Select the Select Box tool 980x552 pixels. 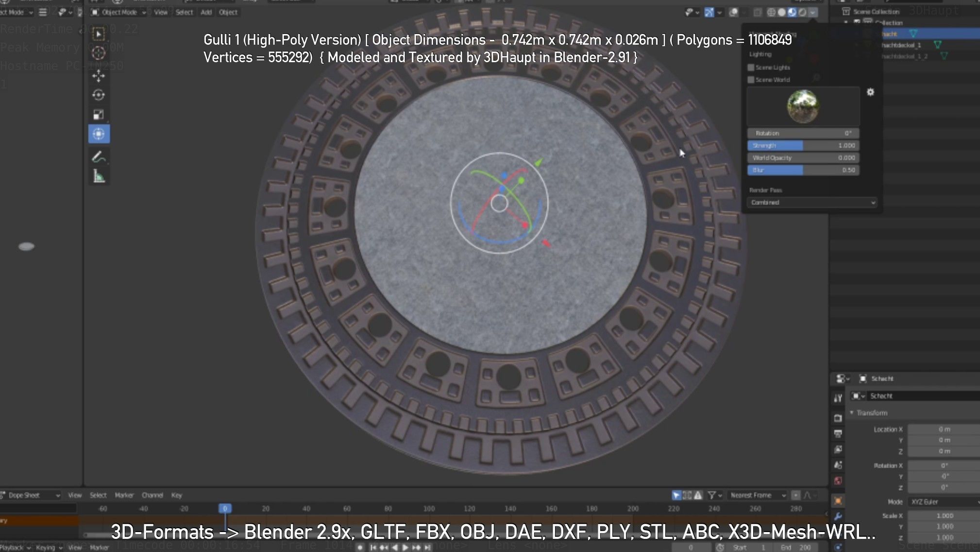click(x=99, y=34)
